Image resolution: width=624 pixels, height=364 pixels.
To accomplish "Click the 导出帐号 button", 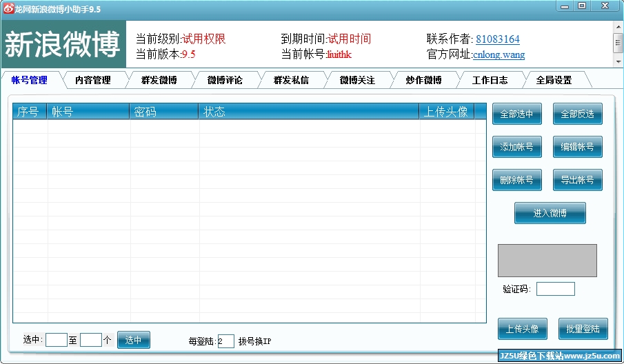I will 577,180.
